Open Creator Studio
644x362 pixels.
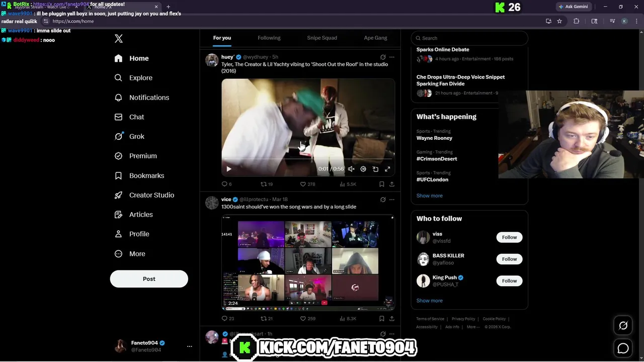click(x=144, y=195)
